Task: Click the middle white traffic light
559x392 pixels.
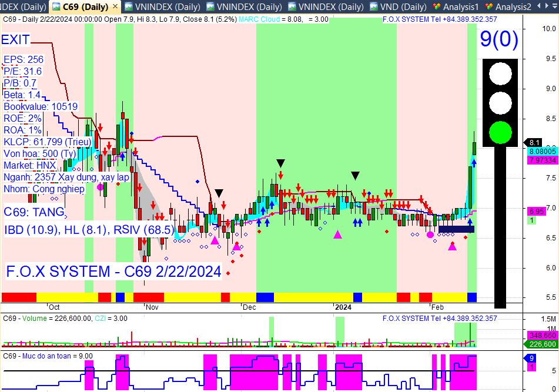Action: pos(500,103)
